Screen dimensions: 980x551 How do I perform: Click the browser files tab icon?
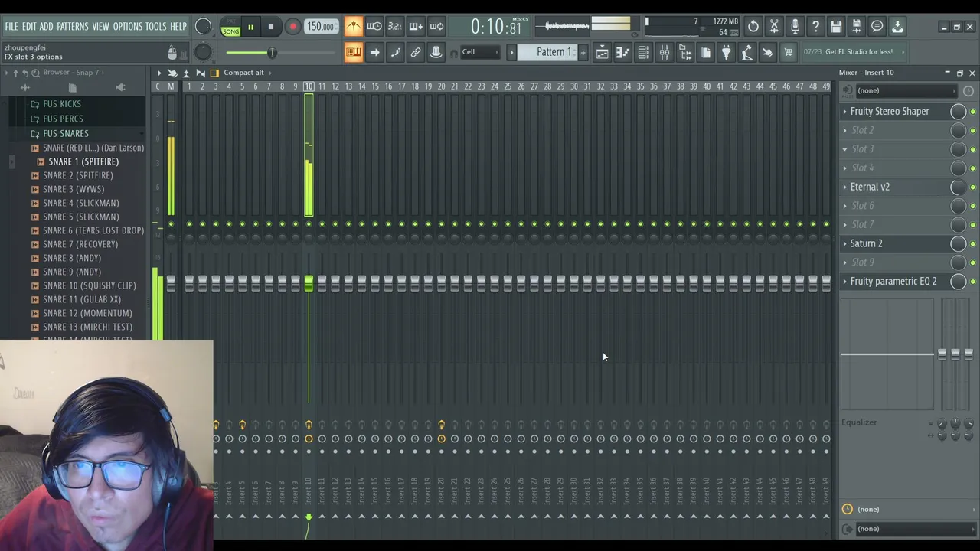tap(73, 88)
